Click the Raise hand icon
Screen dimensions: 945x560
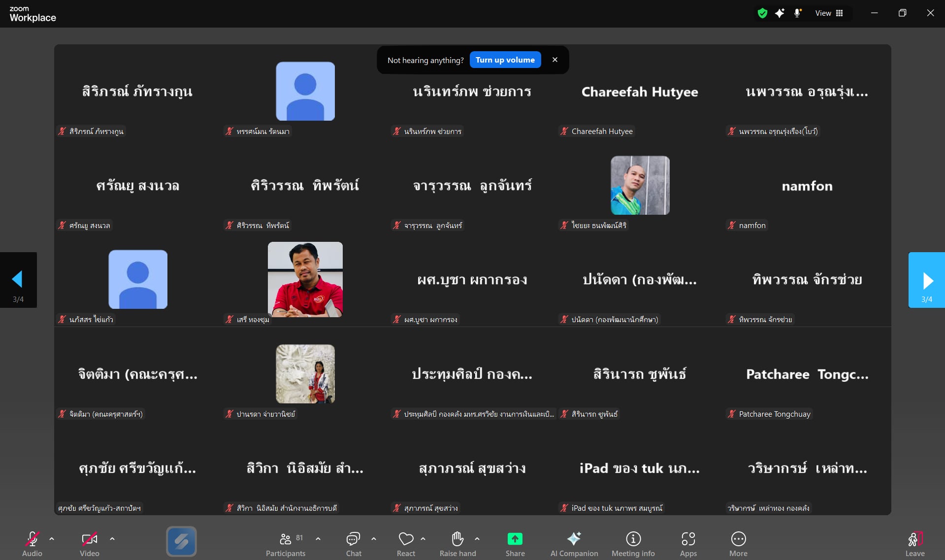[x=457, y=539]
